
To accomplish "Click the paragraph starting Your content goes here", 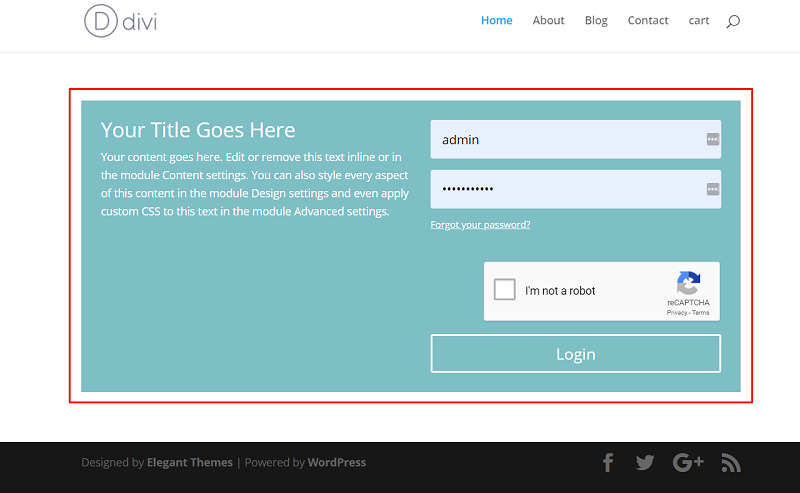I will pos(255,184).
